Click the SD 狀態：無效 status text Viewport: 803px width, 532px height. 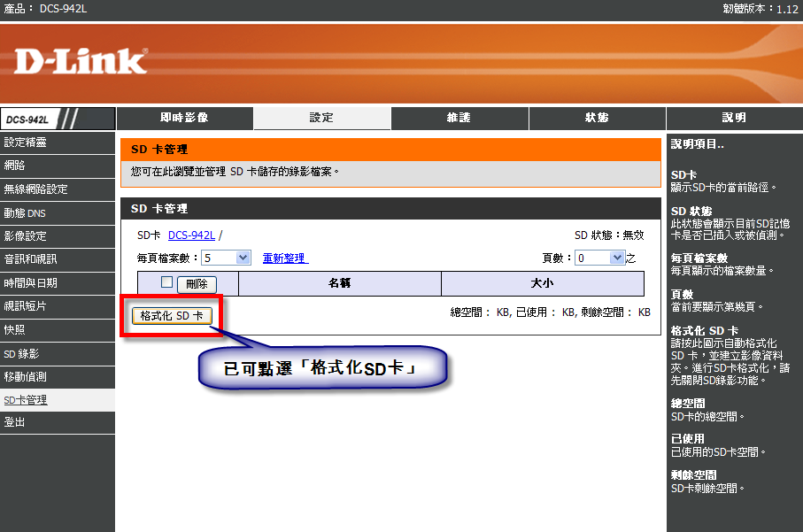click(x=609, y=235)
